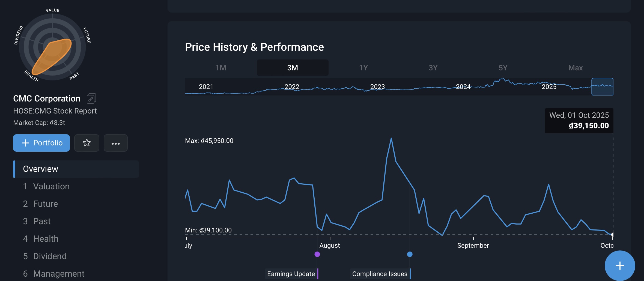The image size is (644, 281).
Task: Switch chart to 1Y range
Action: point(363,68)
